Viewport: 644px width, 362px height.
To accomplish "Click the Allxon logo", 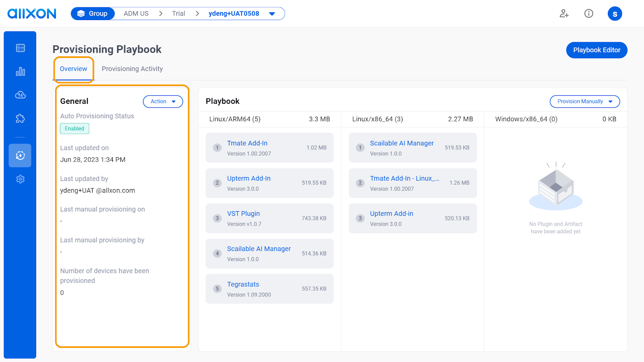I will tap(32, 14).
